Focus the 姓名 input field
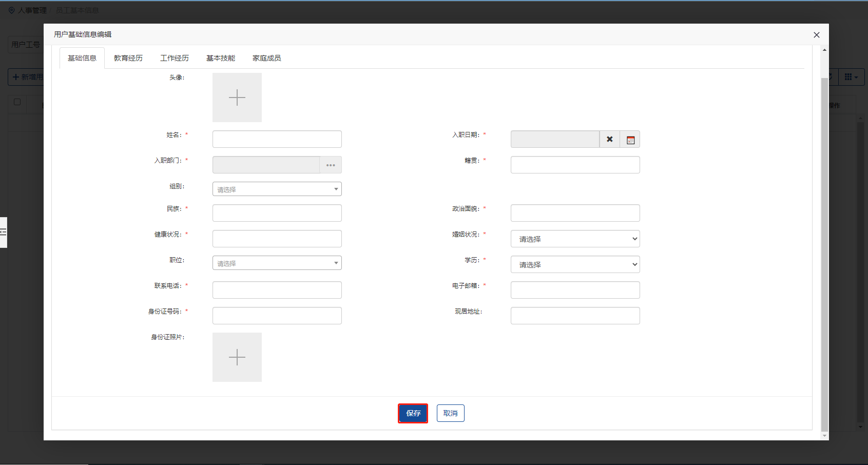This screenshot has width=868, height=465. click(x=277, y=139)
